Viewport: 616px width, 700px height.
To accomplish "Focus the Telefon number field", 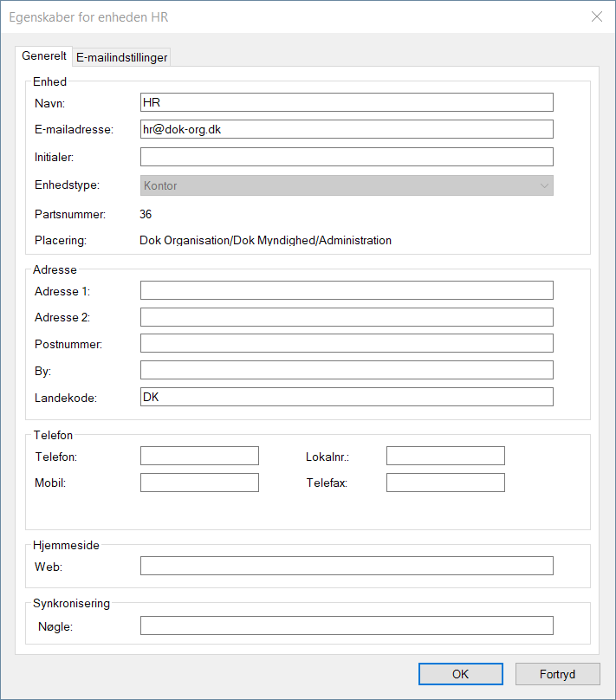I will [199, 456].
